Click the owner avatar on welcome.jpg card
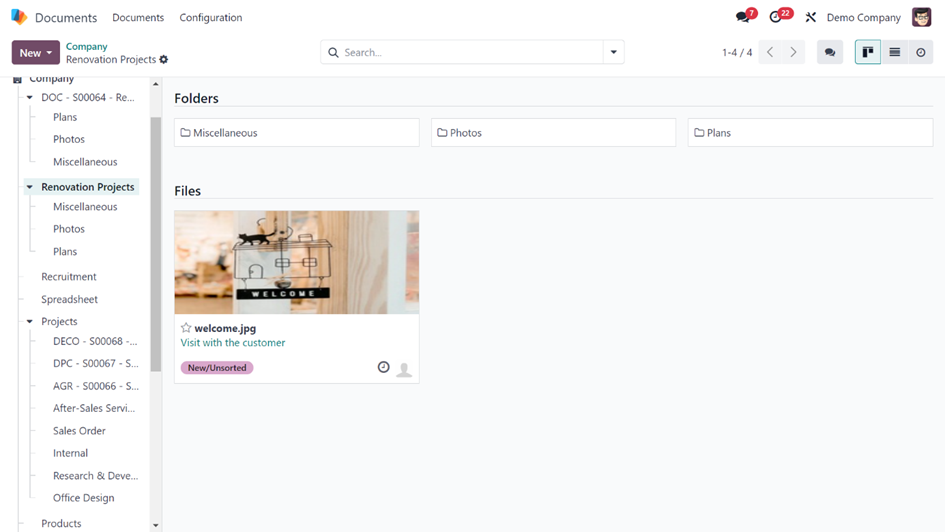 tap(404, 369)
